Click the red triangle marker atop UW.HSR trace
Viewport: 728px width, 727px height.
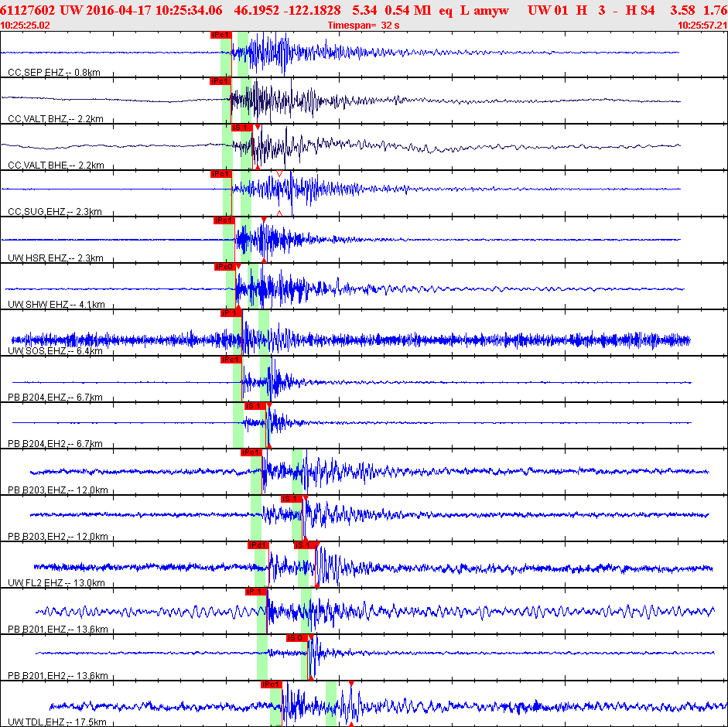pos(264,220)
